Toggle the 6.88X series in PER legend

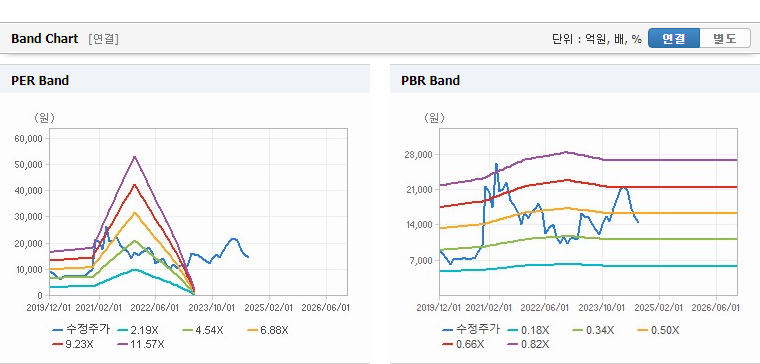(268, 330)
